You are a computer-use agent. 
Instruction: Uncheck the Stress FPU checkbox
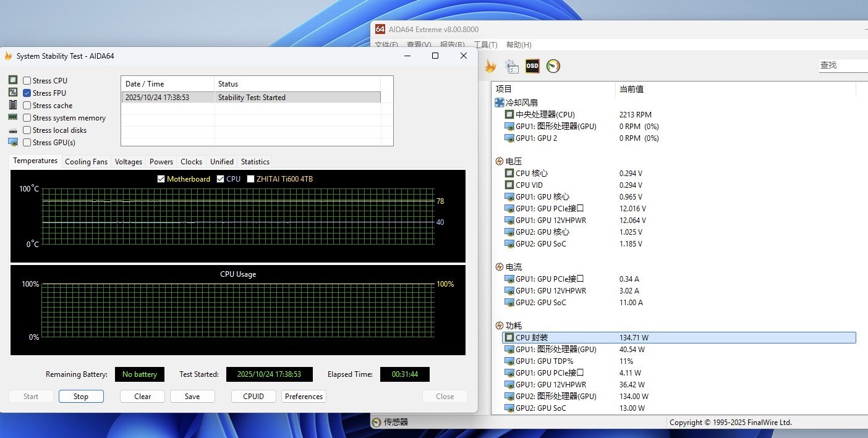pos(27,93)
